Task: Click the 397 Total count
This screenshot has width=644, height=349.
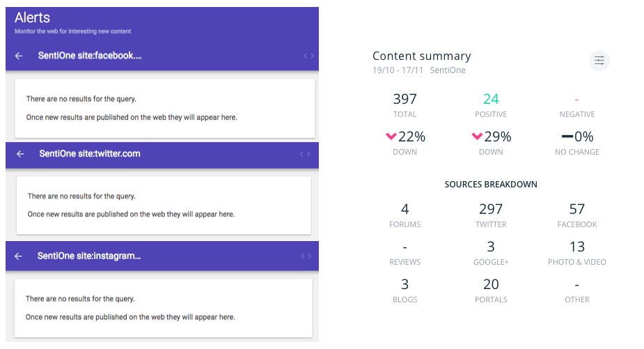Action: click(405, 99)
